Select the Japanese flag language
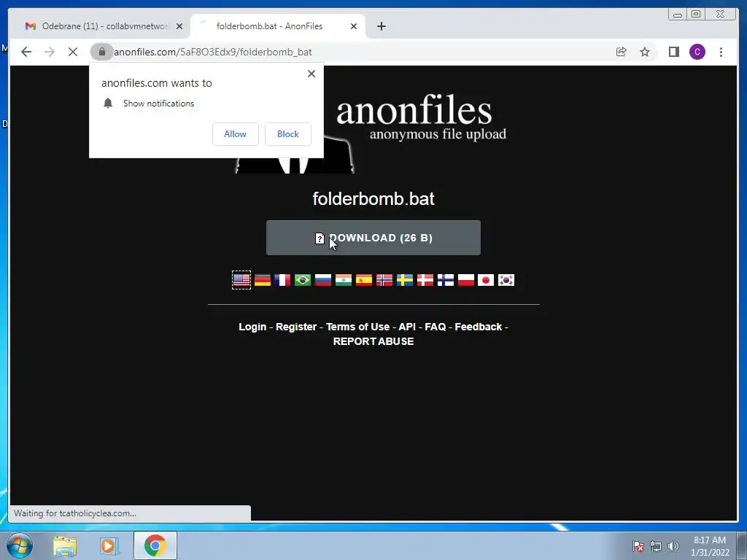 (x=486, y=280)
